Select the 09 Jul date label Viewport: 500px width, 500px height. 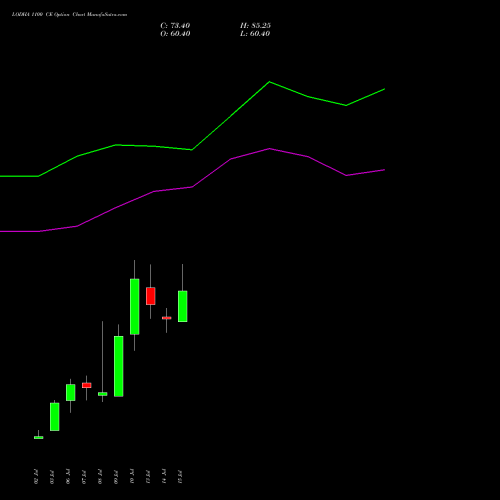[x=116, y=477]
